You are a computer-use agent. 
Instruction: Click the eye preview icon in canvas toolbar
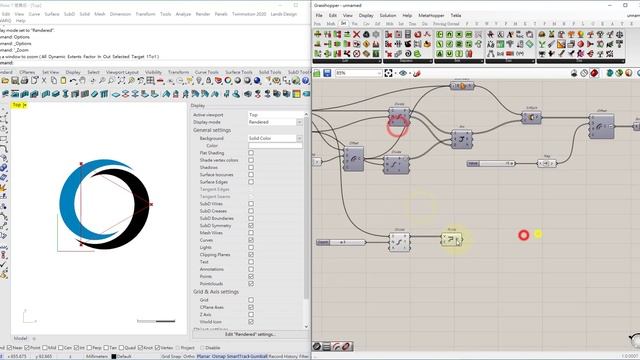click(403, 73)
